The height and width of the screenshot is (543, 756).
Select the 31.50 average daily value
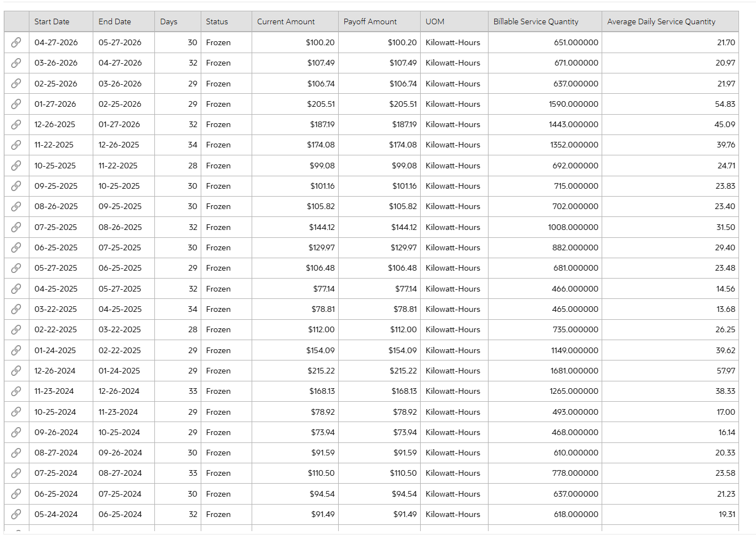(726, 227)
